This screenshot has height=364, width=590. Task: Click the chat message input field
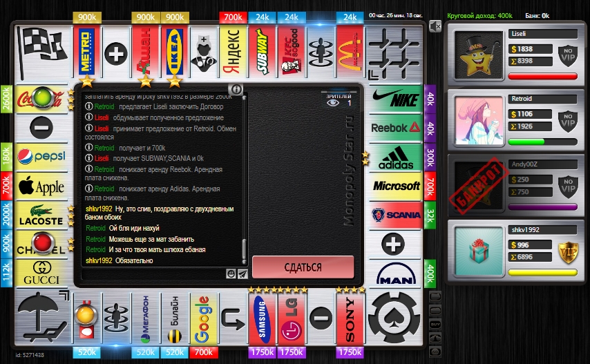click(x=153, y=274)
